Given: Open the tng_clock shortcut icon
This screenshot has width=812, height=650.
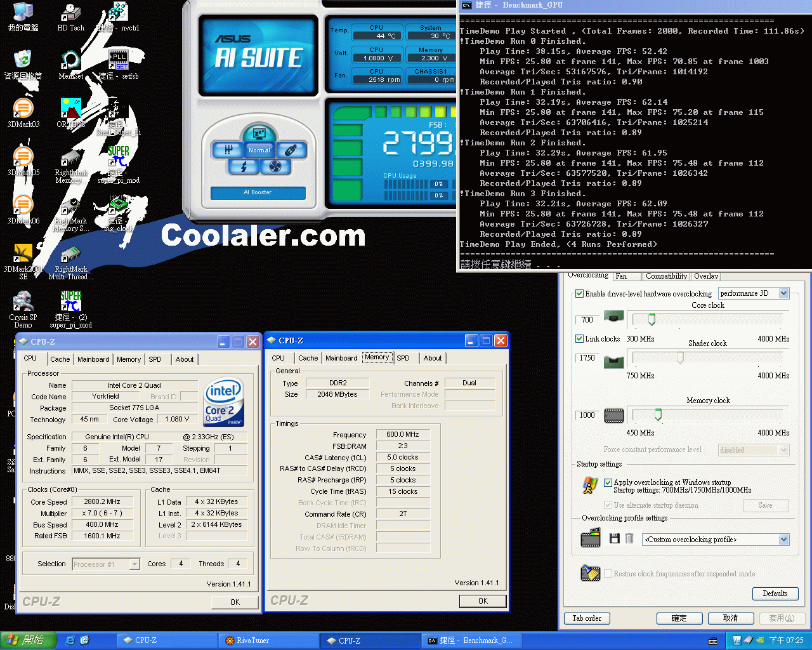Looking at the screenshot, I should (119, 214).
